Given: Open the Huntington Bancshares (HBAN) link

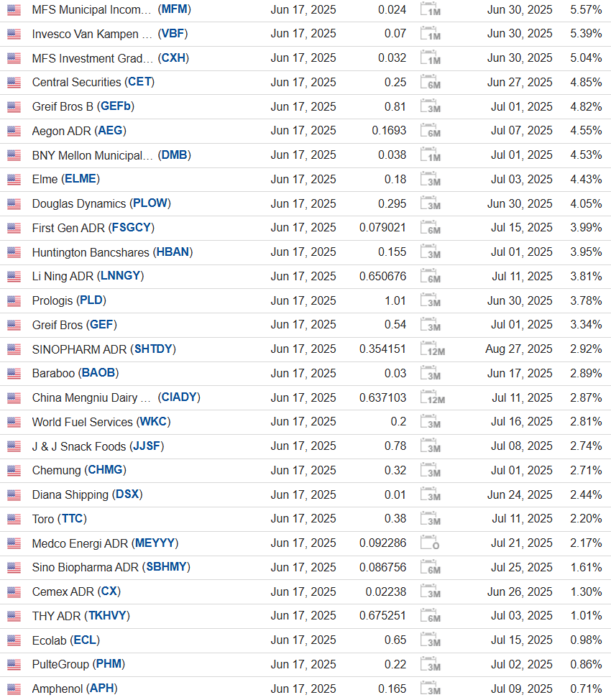Looking at the screenshot, I should (x=112, y=252).
